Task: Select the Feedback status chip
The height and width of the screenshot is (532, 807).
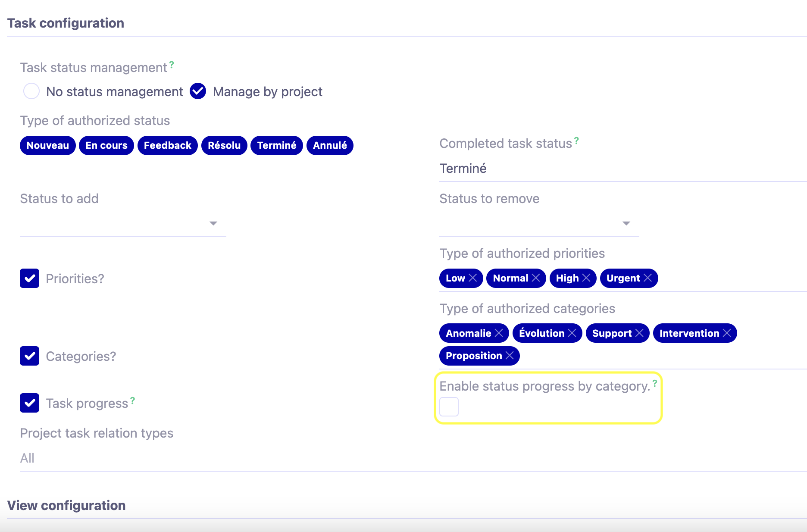Action: [x=167, y=145]
